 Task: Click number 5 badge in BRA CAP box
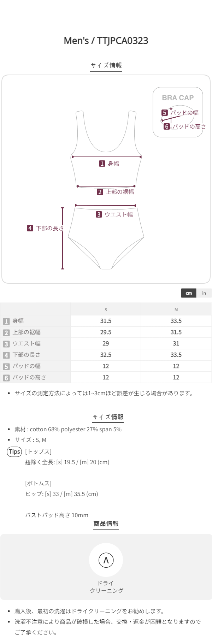pyautogui.click(x=165, y=113)
